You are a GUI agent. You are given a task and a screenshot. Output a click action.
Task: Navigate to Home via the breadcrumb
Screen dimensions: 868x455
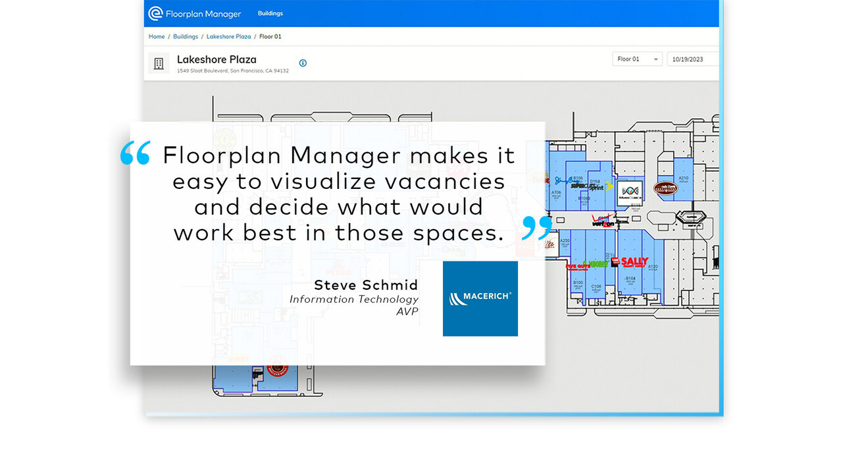point(156,36)
